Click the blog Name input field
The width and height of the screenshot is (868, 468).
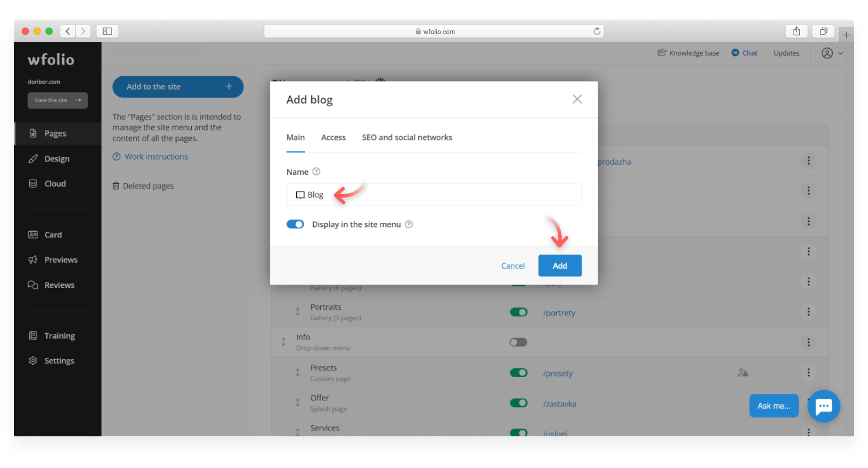[x=446, y=195]
